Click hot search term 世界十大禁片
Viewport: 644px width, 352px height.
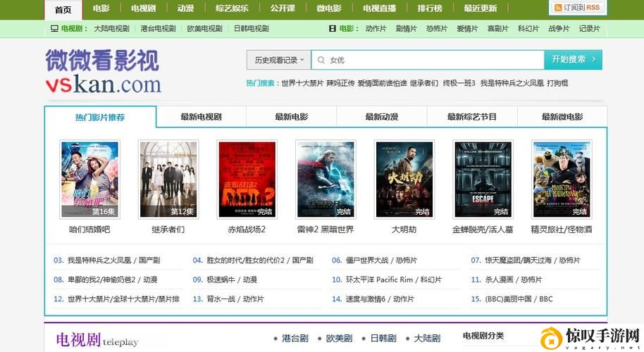(x=302, y=83)
